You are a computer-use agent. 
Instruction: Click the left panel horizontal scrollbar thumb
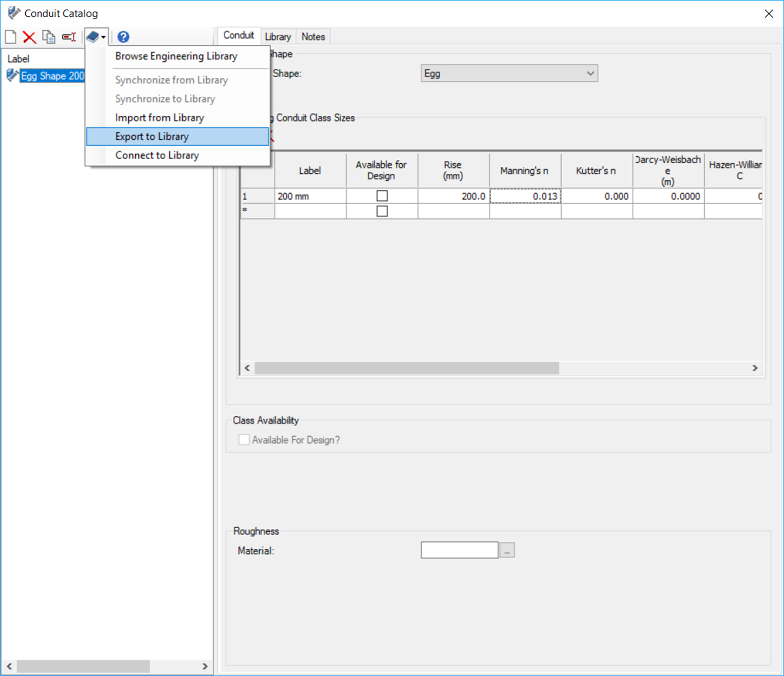(x=83, y=666)
